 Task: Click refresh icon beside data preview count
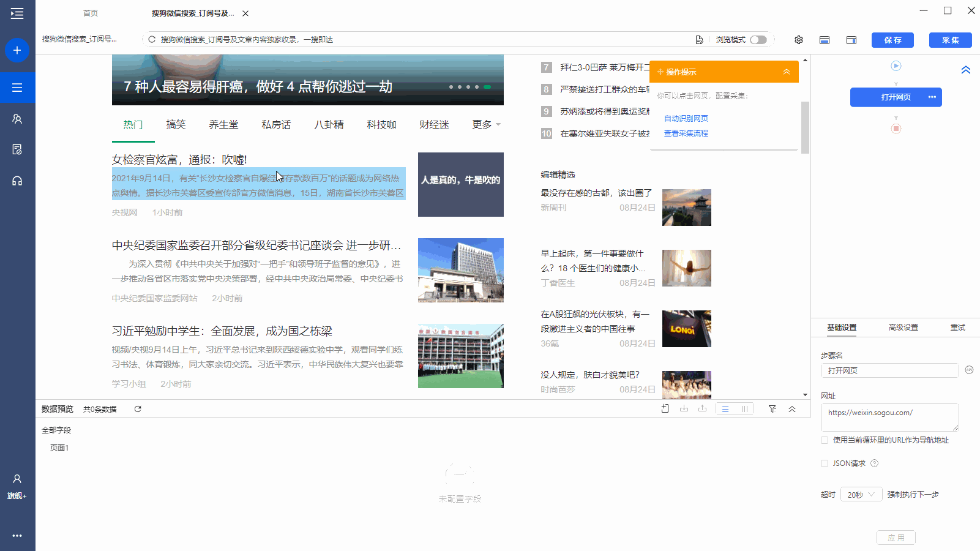point(138,409)
